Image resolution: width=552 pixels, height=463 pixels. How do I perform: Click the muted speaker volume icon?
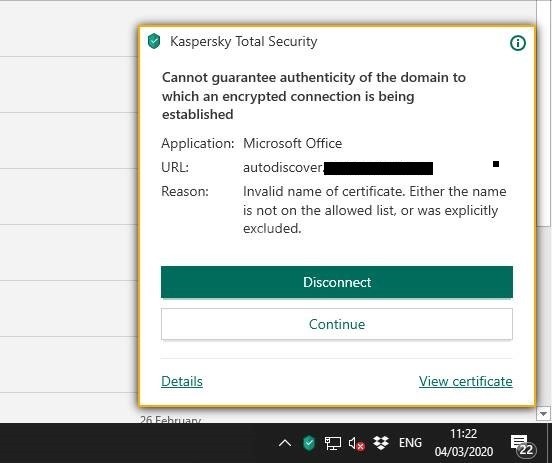click(x=356, y=444)
